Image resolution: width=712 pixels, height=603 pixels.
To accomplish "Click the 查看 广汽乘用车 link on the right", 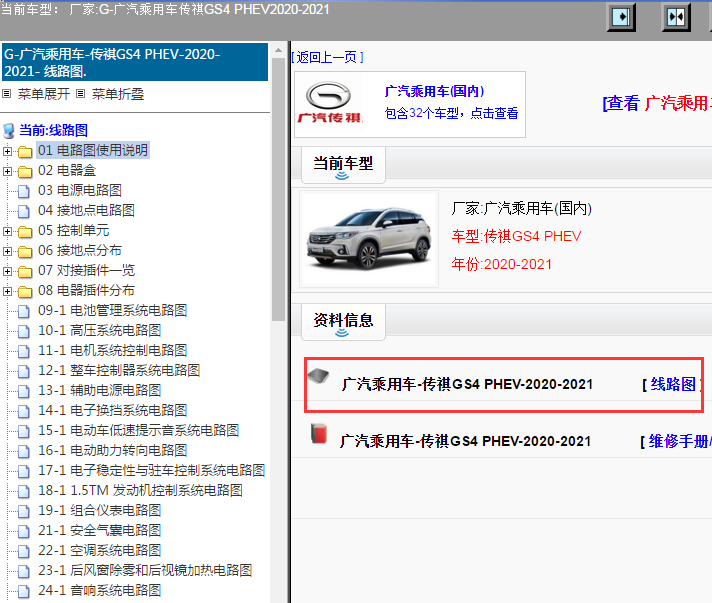I will (x=657, y=104).
